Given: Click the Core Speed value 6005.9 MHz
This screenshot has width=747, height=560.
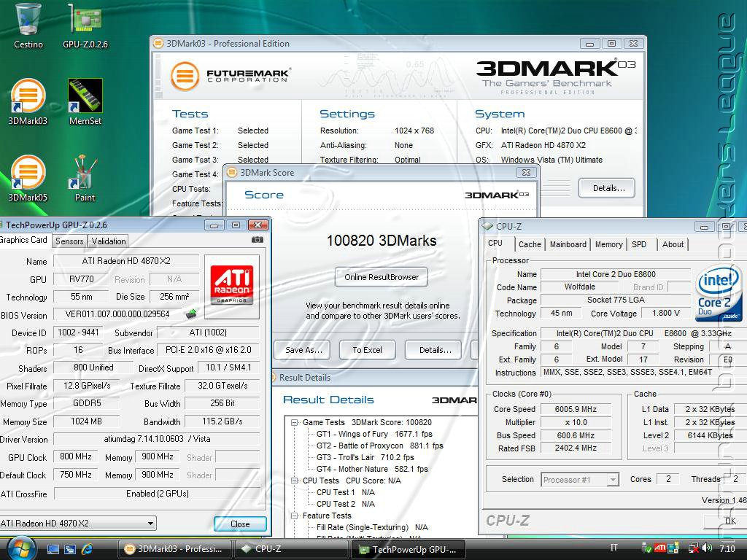Looking at the screenshot, I should [x=576, y=409].
